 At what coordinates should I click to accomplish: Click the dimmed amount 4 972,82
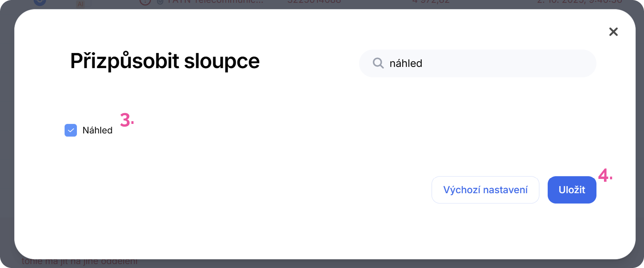point(431,2)
